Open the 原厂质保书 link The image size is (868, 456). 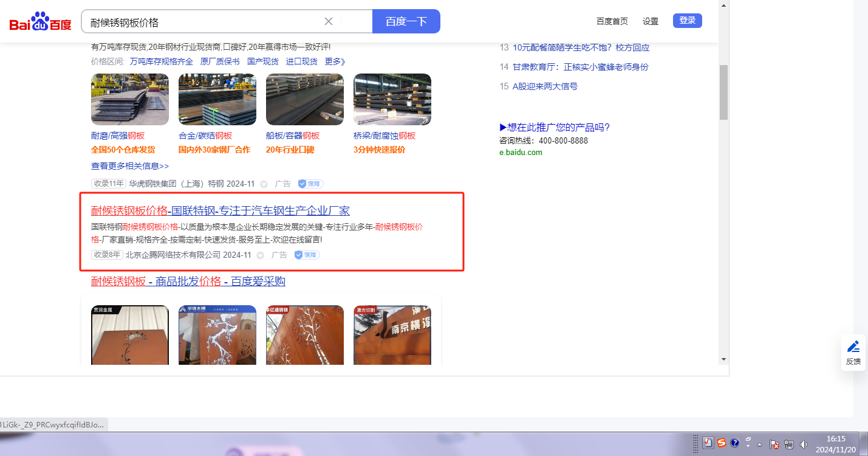click(x=220, y=61)
